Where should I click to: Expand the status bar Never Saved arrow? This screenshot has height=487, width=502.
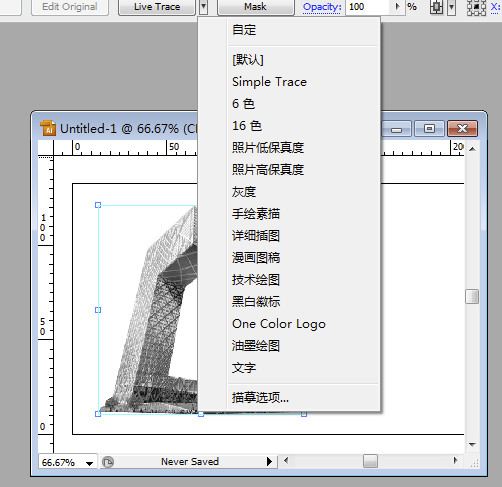269,461
